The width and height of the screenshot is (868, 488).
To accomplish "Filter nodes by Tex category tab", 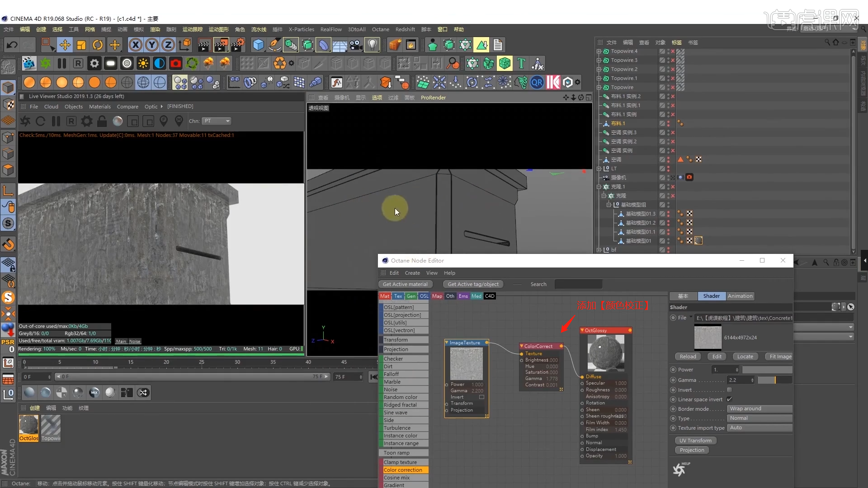I will (398, 296).
